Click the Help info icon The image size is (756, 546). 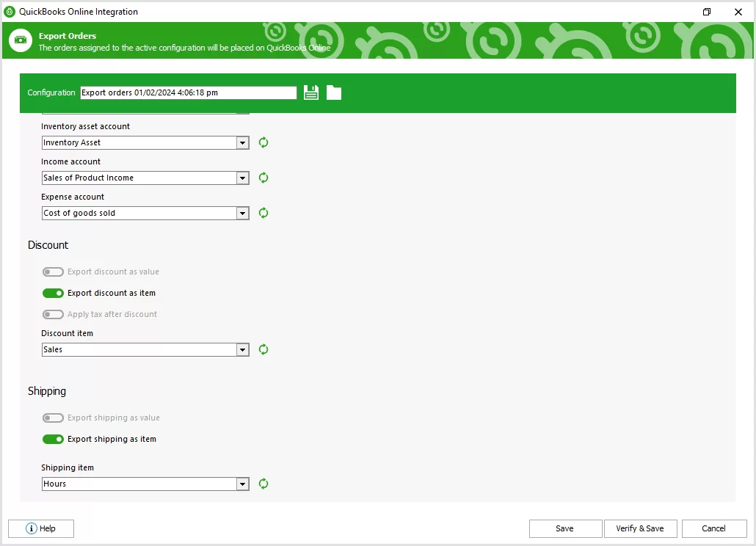[x=31, y=528]
